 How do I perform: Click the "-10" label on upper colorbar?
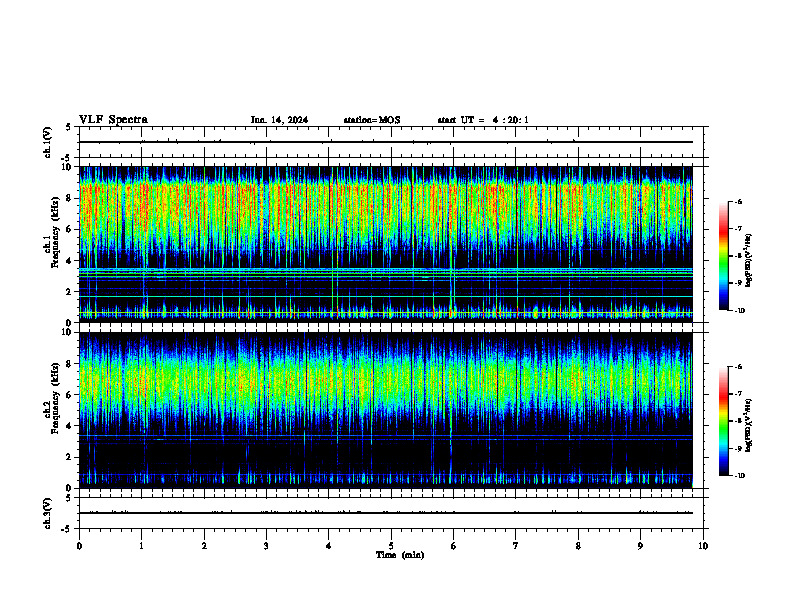coord(739,311)
